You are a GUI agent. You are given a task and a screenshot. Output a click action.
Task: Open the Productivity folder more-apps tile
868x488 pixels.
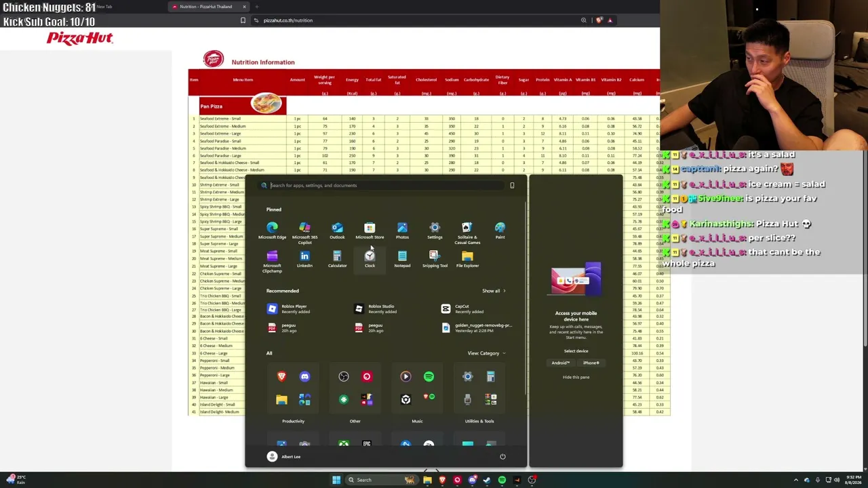coord(304,400)
